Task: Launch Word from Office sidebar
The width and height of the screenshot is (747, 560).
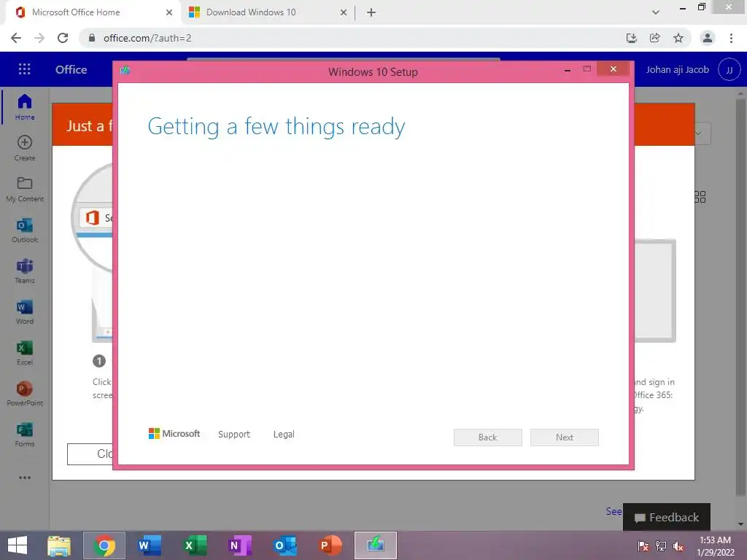Action: coord(25,312)
